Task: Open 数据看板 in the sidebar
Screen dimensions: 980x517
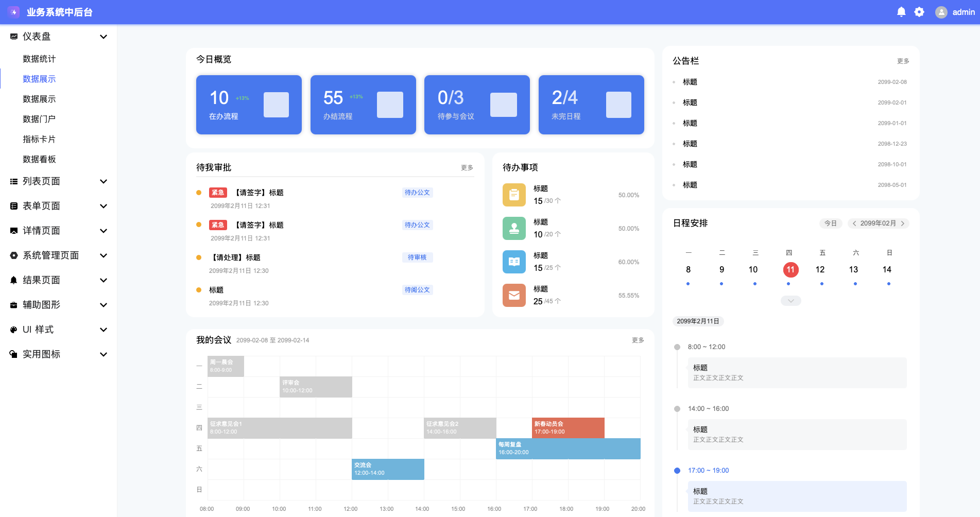Action: point(39,159)
